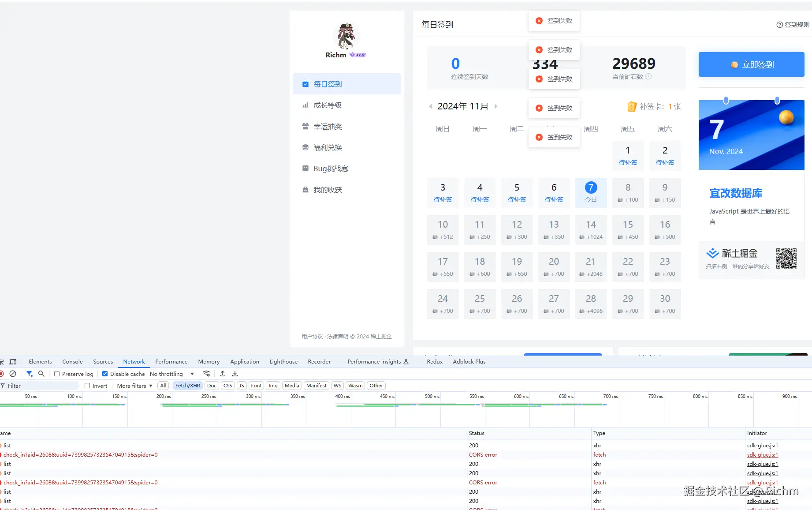Image resolution: width=812 pixels, height=510 pixels.
Task: Tick the Invert filter checkbox
Action: click(x=87, y=386)
